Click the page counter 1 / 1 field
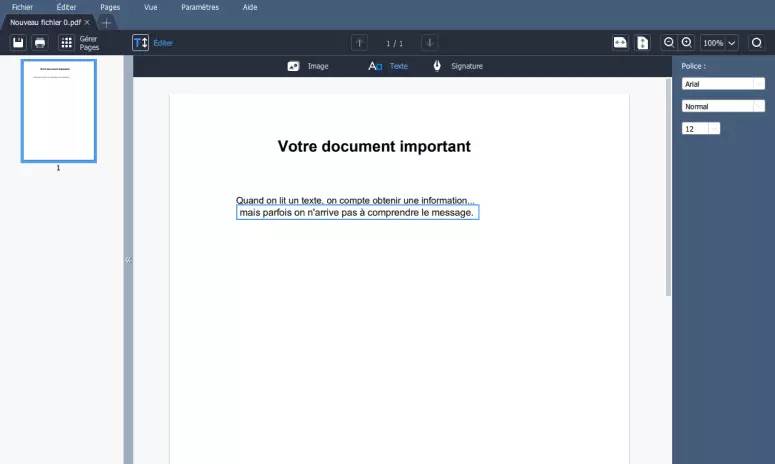Screen dimensions: 775x464 (394, 43)
